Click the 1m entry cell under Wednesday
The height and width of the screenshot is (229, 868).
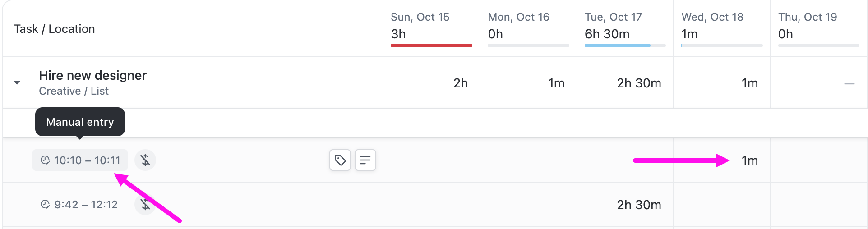(749, 160)
